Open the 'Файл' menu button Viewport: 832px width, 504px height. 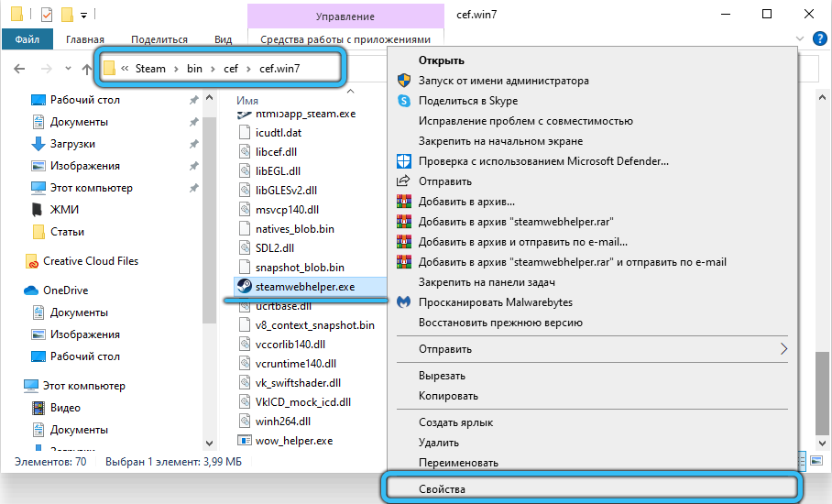27,39
